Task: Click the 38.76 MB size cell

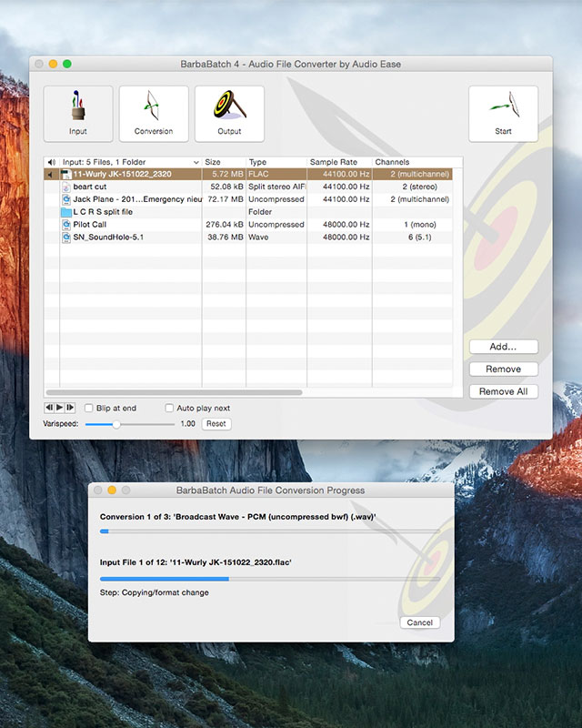Action: click(x=226, y=237)
